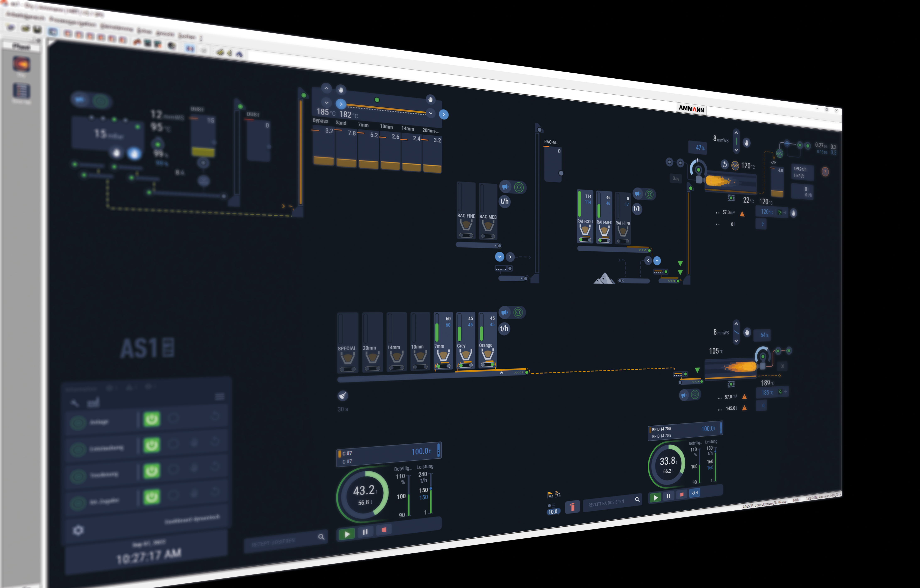Open hamburger menu in left panel
The width and height of the screenshot is (920, 588).
(x=220, y=396)
